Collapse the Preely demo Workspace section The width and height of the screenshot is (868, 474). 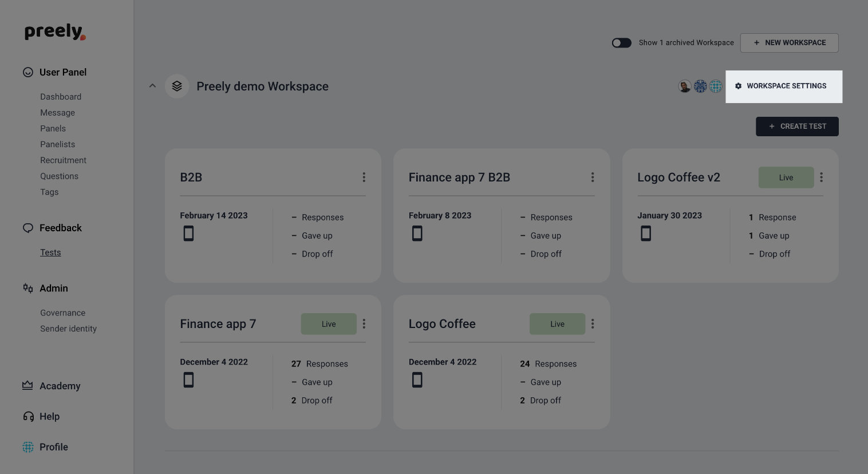click(x=152, y=86)
